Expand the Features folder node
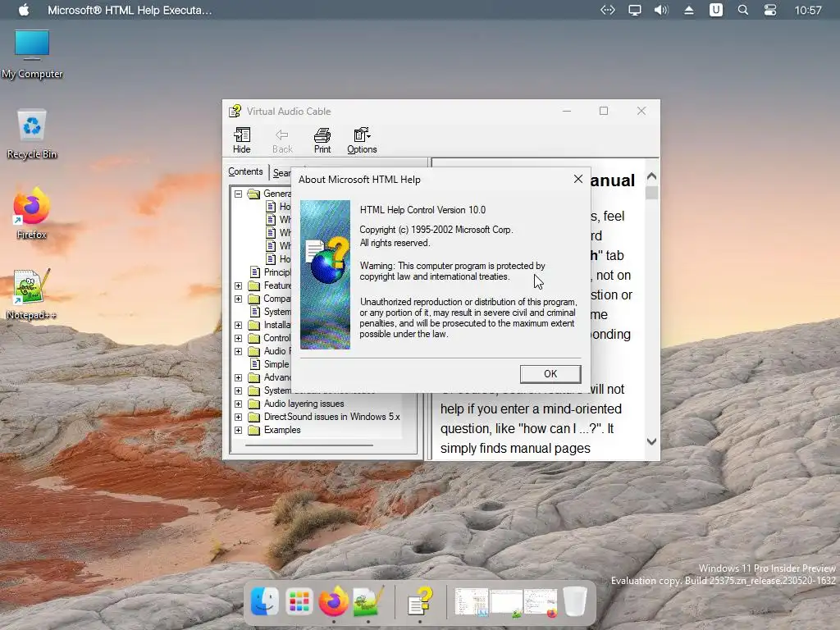840x630 pixels. (x=239, y=285)
